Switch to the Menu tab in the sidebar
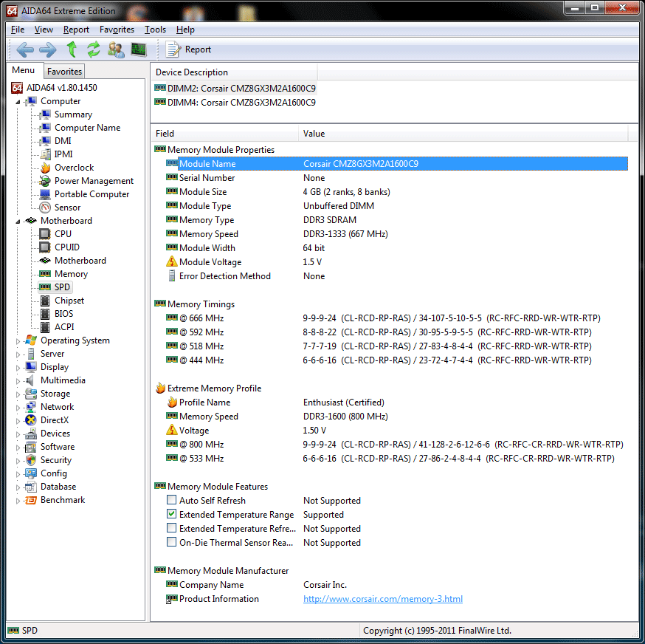The width and height of the screenshot is (645, 644). (24, 70)
